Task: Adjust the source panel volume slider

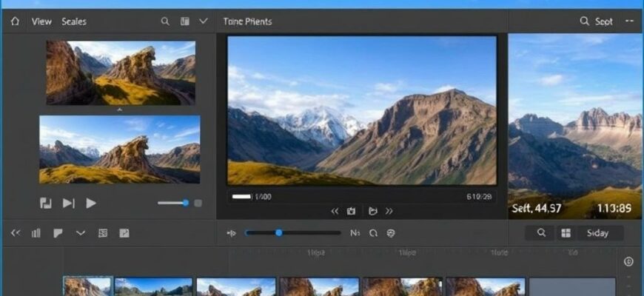Action: pyautogui.click(x=173, y=203)
